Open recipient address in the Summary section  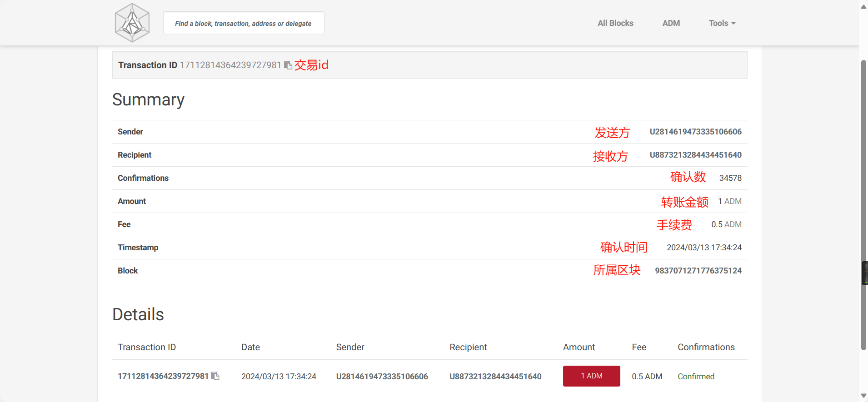(695, 155)
